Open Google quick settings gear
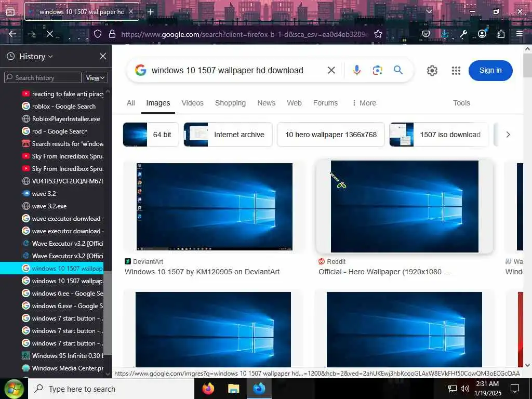Image resolution: width=532 pixels, height=399 pixels. (432, 71)
